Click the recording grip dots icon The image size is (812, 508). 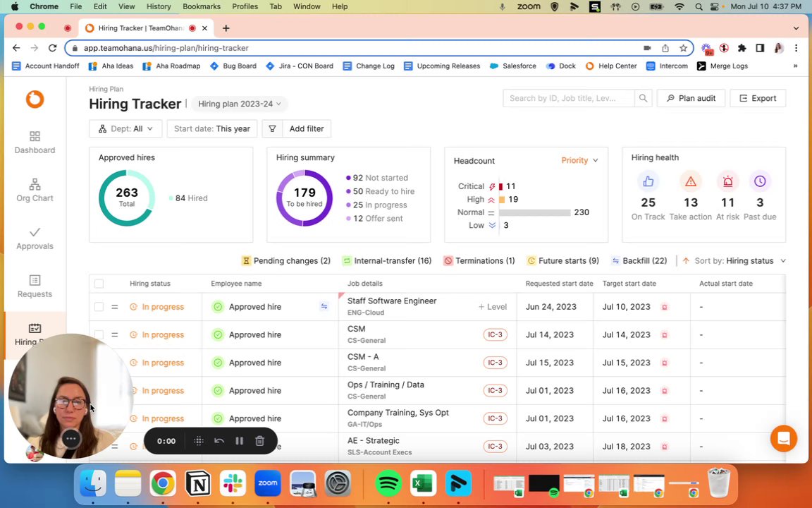coord(198,440)
